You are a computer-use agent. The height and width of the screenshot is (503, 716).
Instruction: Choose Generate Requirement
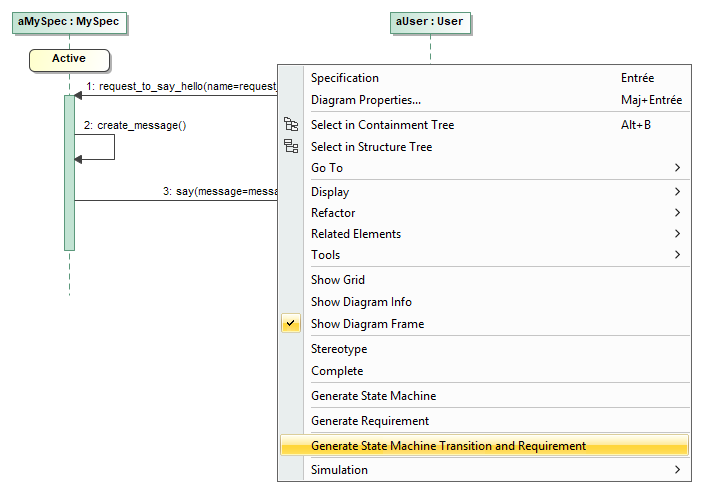click(x=484, y=420)
